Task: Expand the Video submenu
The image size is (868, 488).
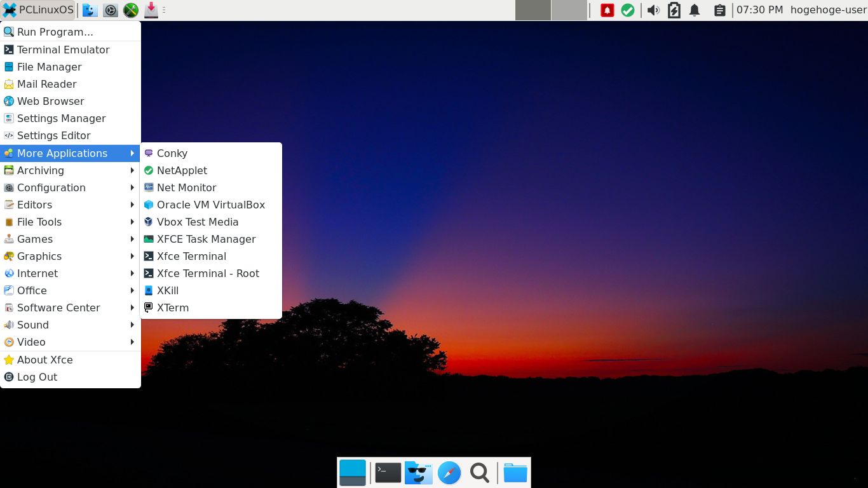Action: [x=71, y=342]
